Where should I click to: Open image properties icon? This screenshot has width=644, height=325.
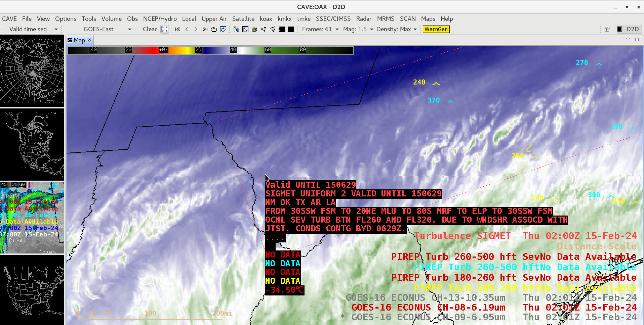click(x=245, y=29)
